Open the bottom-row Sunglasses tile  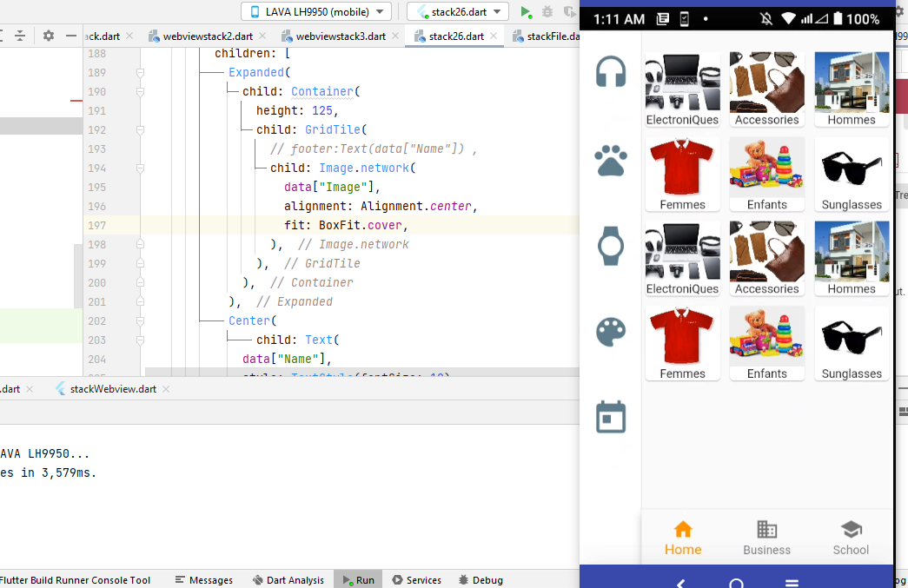[x=852, y=343]
